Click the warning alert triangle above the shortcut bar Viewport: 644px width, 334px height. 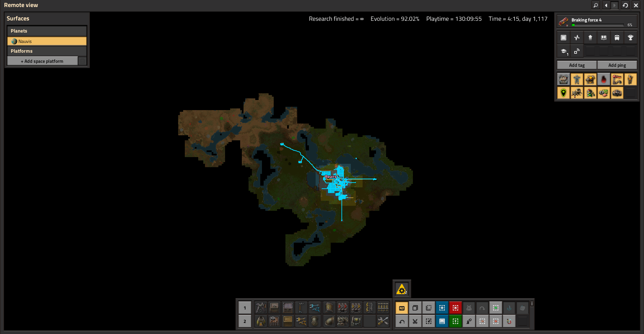click(x=401, y=289)
